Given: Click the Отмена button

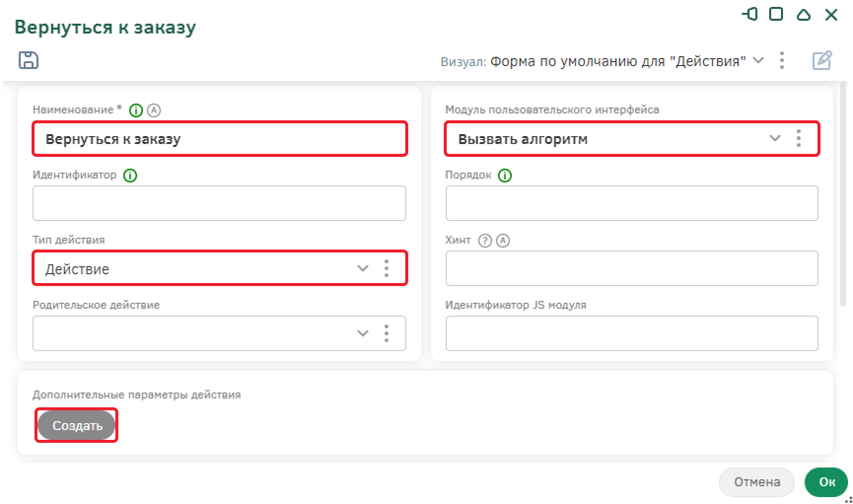Looking at the screenshot, I should click(757, 482).
